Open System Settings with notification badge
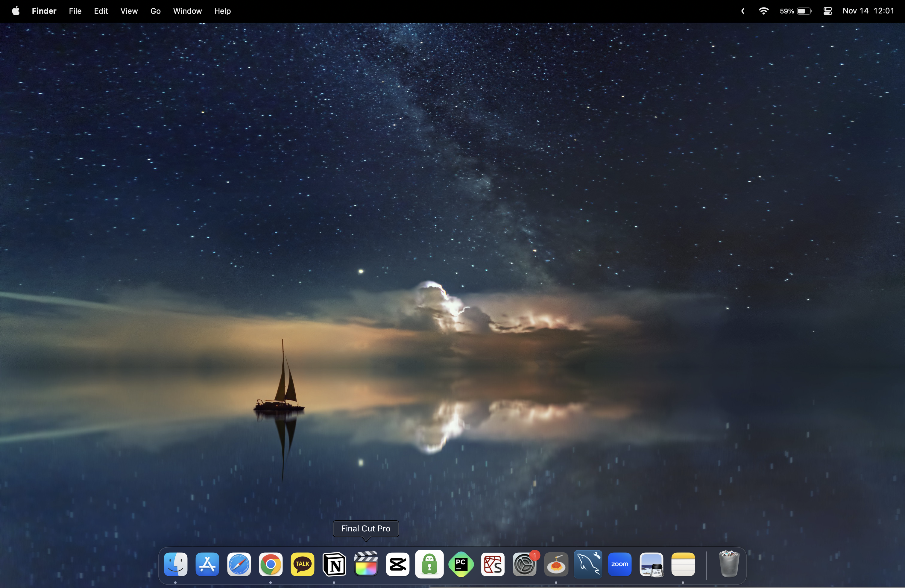This screenshot has height=588, width=905. point(525,564)
